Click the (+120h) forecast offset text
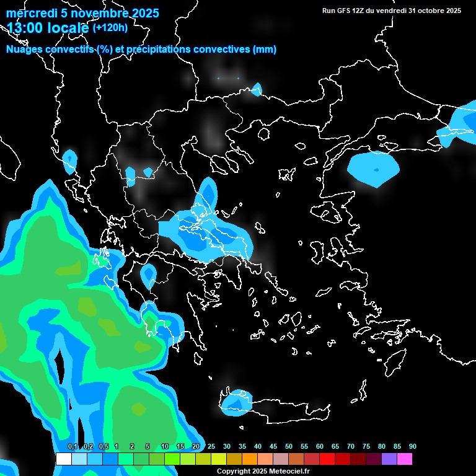Image resolution: width=476 pixels, height=476 pixels. coord(112,28)
